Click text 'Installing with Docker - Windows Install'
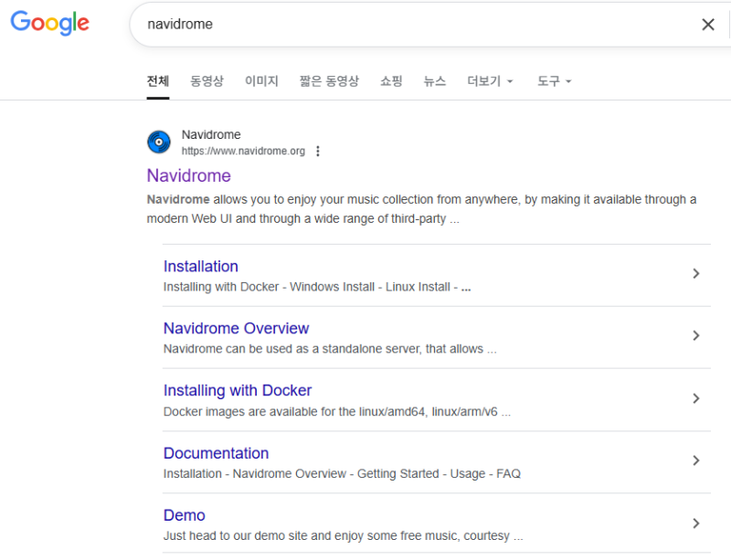 269,287
